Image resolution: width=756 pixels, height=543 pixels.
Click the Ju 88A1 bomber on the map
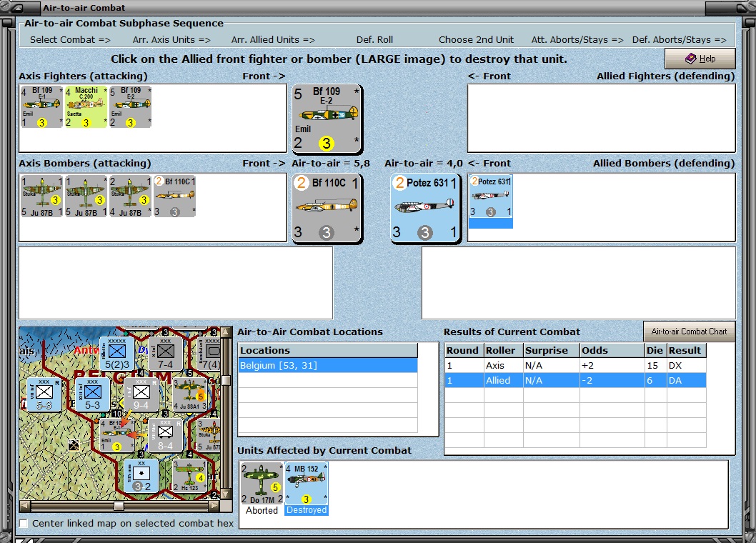pyautogui.click(x=190, y=395)
